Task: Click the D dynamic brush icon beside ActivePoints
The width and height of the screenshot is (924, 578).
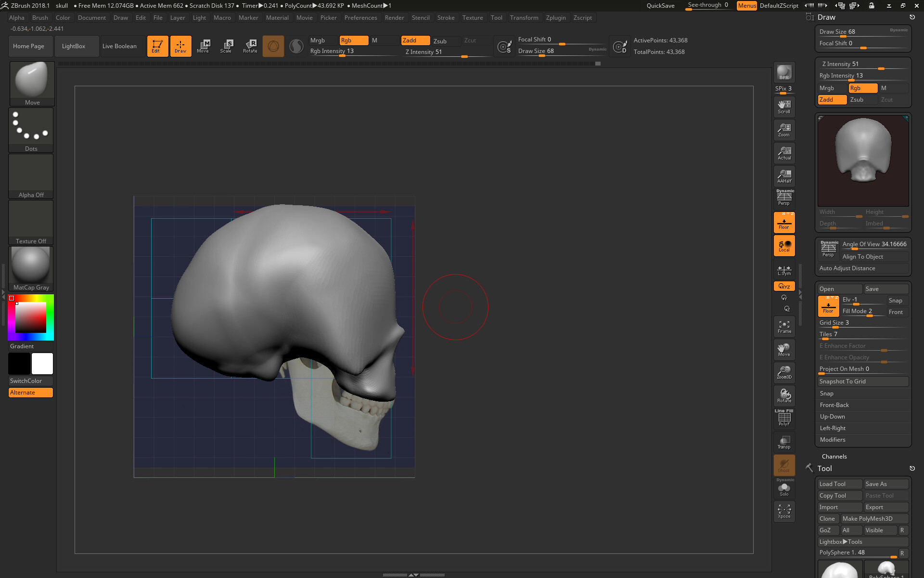Action: [x=620, y=47]
